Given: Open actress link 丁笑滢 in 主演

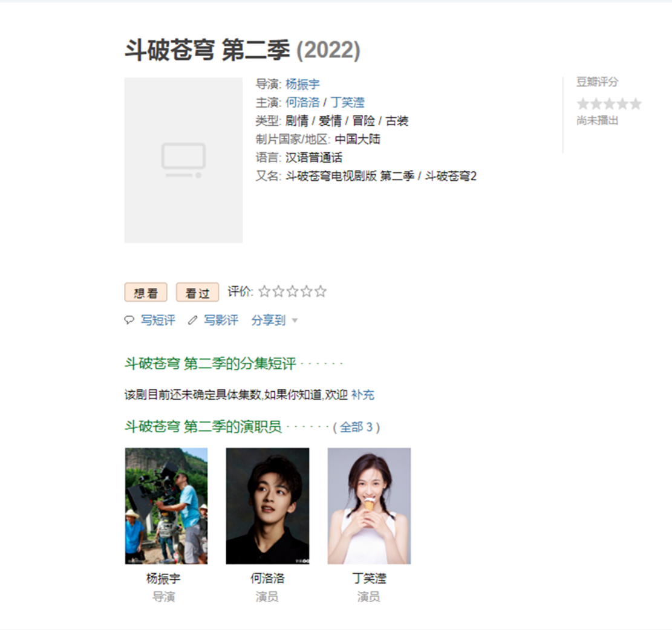Looking at the screenshot, I should 348,102.
